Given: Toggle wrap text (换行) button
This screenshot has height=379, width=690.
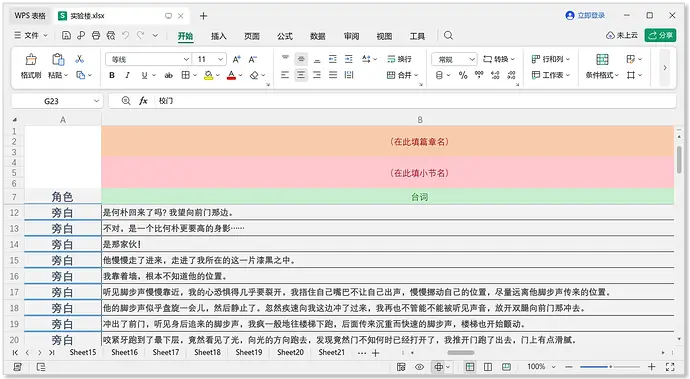Looking at the screenshot, I should (x=399, y=59).
